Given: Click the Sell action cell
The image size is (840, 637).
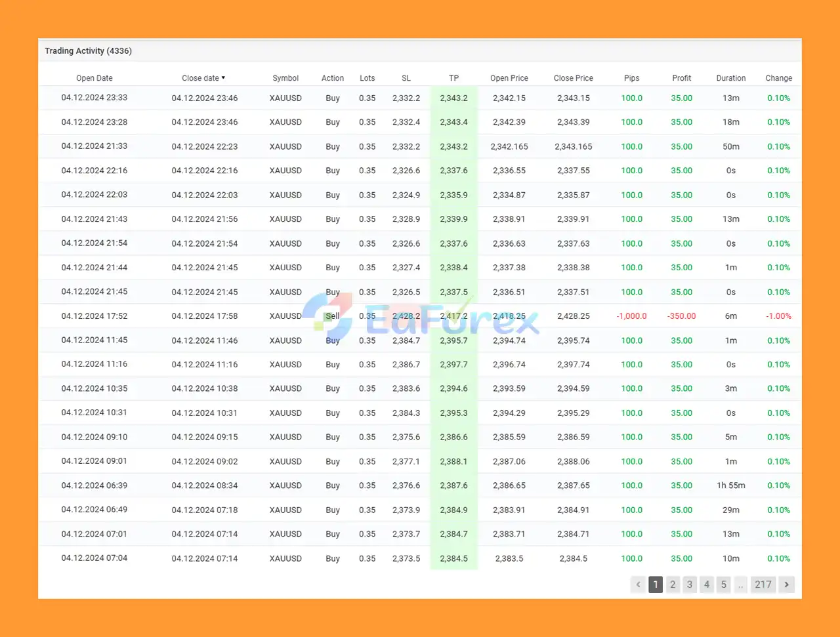Looking at the screenshot, I should (x=333, y=316).
